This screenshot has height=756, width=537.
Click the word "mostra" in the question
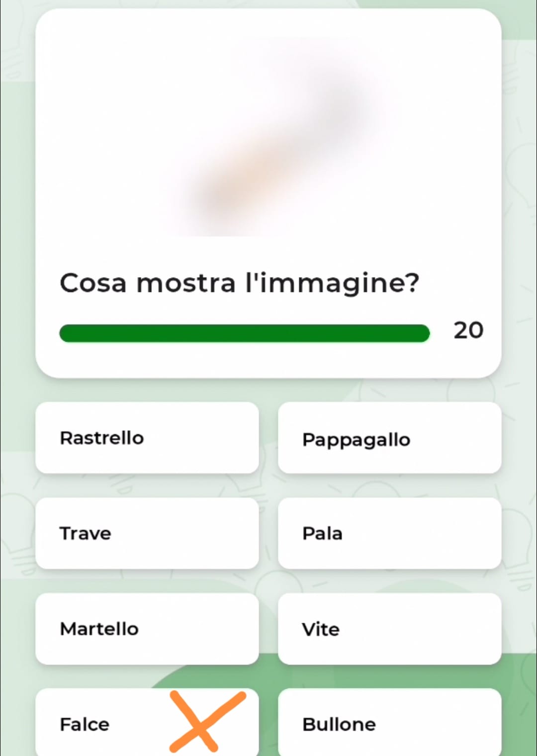185,283
